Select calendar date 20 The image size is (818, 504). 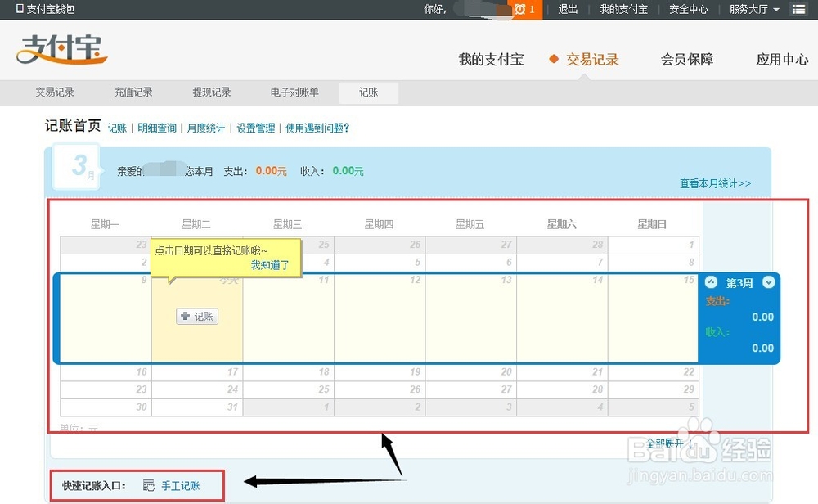pos(471,372)
